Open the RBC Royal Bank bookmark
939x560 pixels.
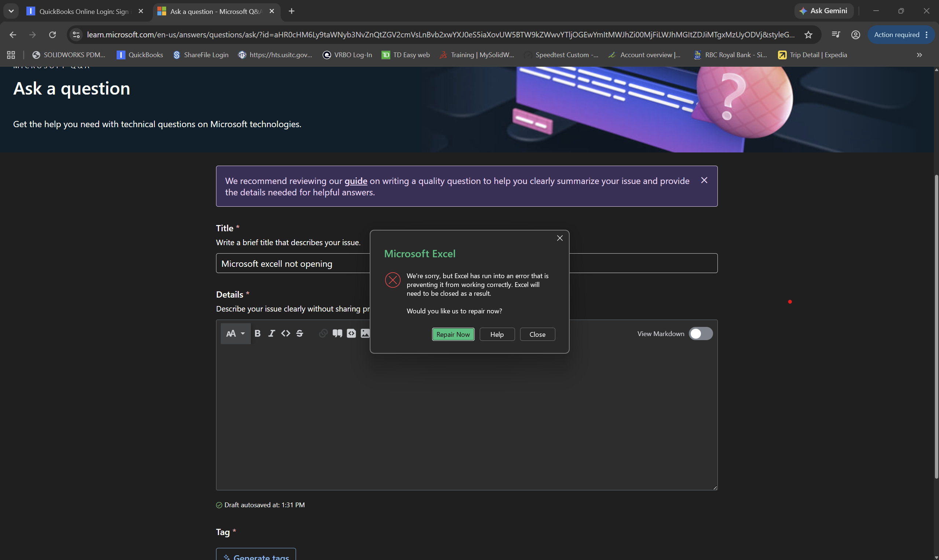(730, 55)
